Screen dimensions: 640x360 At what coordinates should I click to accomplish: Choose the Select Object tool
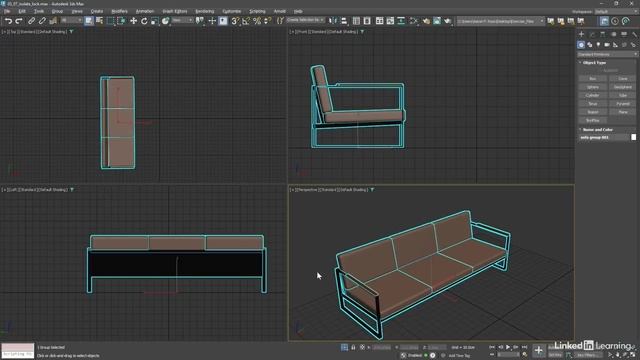[89, 21]
